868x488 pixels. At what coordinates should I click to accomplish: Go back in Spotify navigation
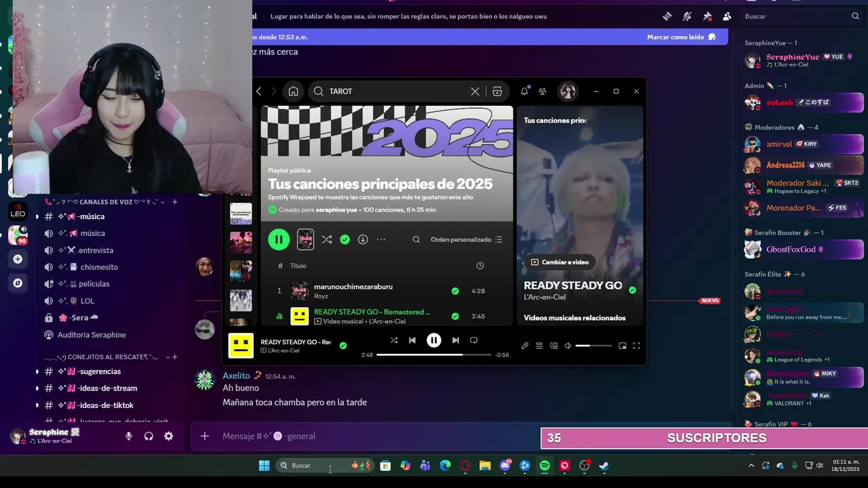[258, 91]
